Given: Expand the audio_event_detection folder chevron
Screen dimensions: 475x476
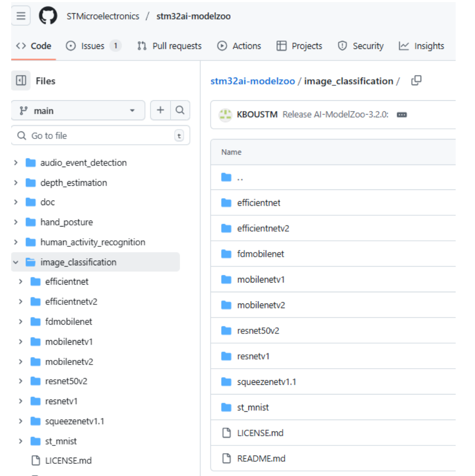Looking at the screenshot, I should pos(16,163).
